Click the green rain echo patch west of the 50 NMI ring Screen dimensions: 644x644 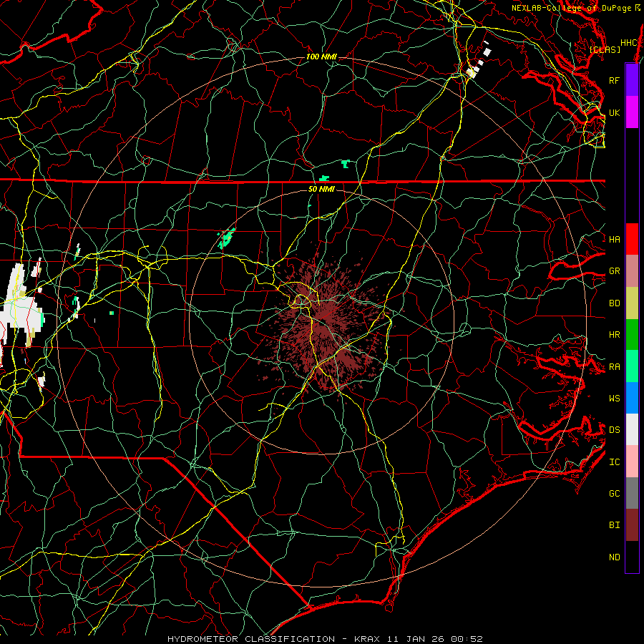pos(226,238)
